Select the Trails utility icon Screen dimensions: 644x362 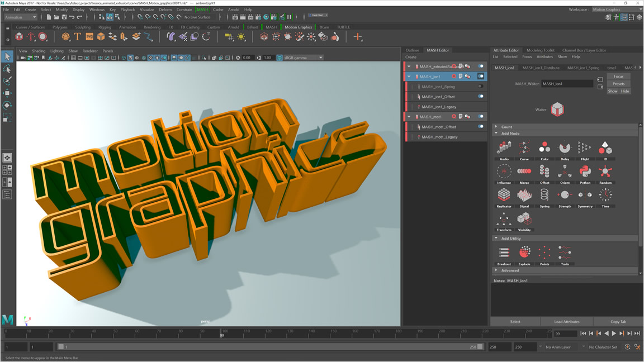point(564,251)
